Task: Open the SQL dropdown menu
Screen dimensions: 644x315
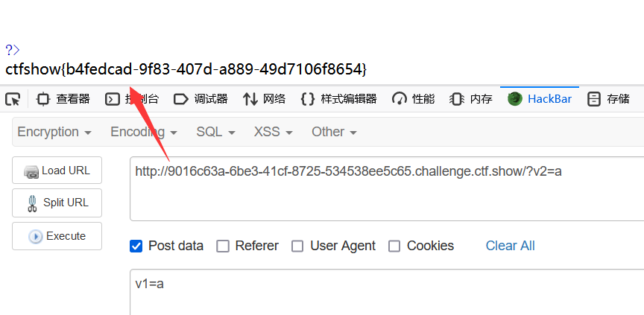Action: (x=215, y=132)
